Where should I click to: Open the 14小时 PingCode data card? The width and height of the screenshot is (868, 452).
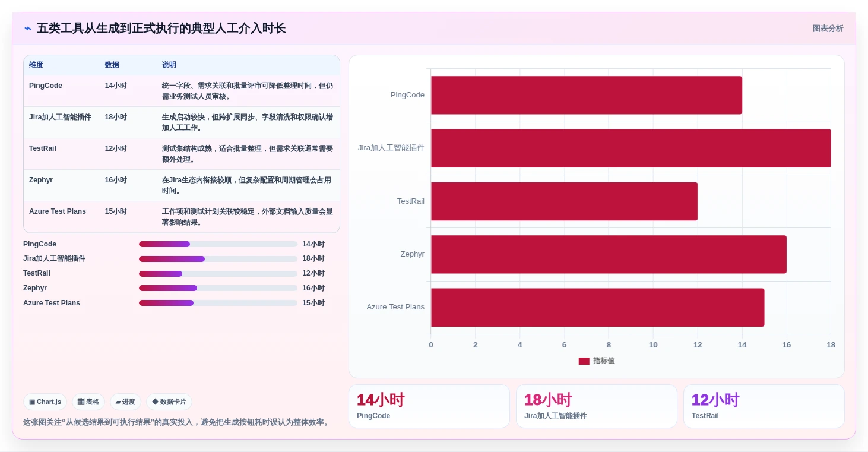pos(429,406)
